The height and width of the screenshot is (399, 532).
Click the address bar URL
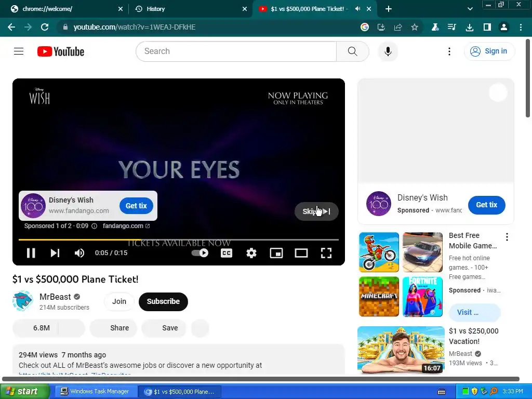click(135, 27)
